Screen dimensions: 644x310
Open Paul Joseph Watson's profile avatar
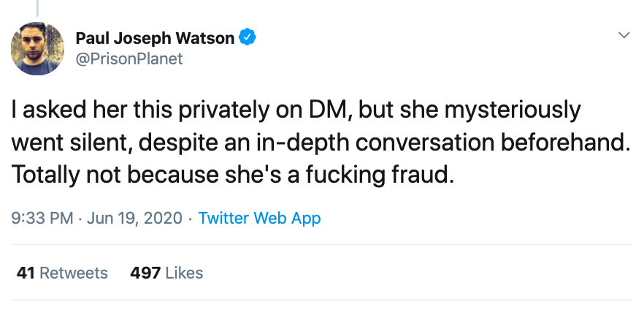click(x=37, y=48)
